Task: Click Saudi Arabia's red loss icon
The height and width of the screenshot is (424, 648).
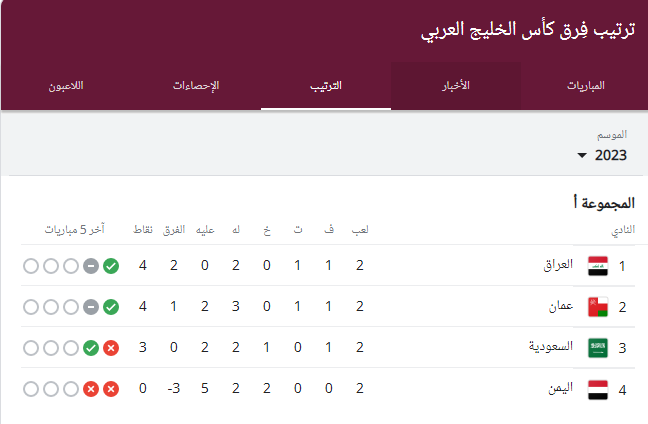Action: pyautogui.click(x=111, y=348)
